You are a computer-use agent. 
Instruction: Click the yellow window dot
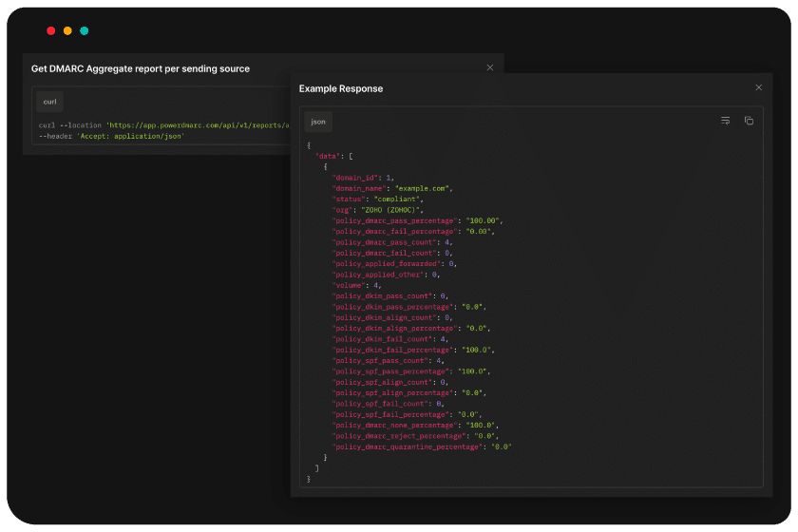[x=67, y=31]
